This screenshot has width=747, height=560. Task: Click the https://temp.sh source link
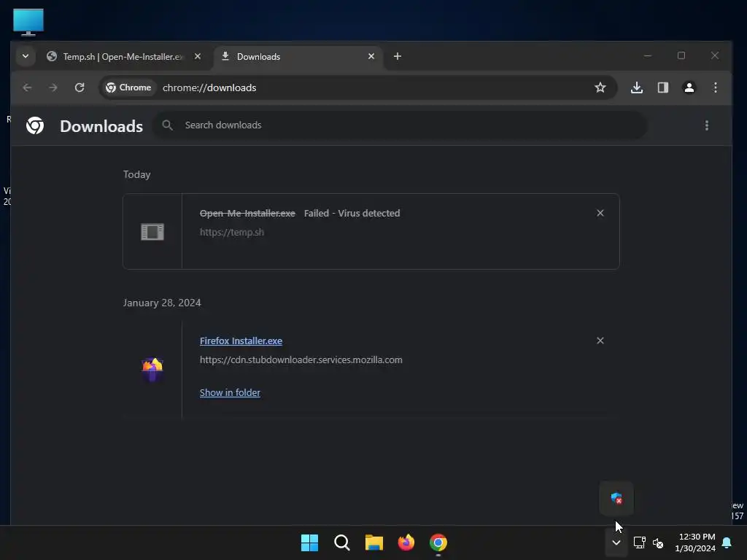pyautogui.click(x=231, y=233)
